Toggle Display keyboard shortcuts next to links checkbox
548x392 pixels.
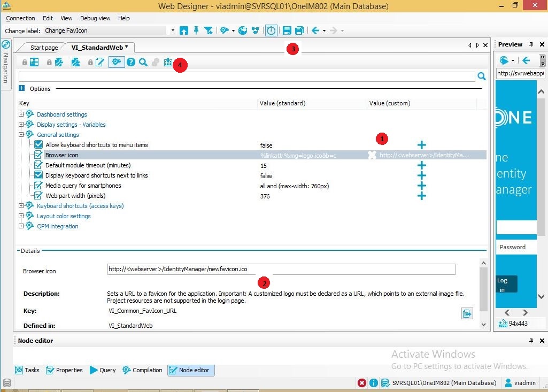pyautogui.click(x=38, y=175)
